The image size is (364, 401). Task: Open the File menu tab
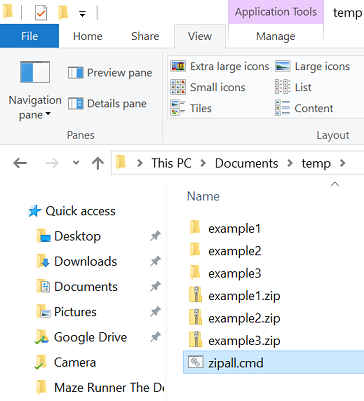click(29, 36)
